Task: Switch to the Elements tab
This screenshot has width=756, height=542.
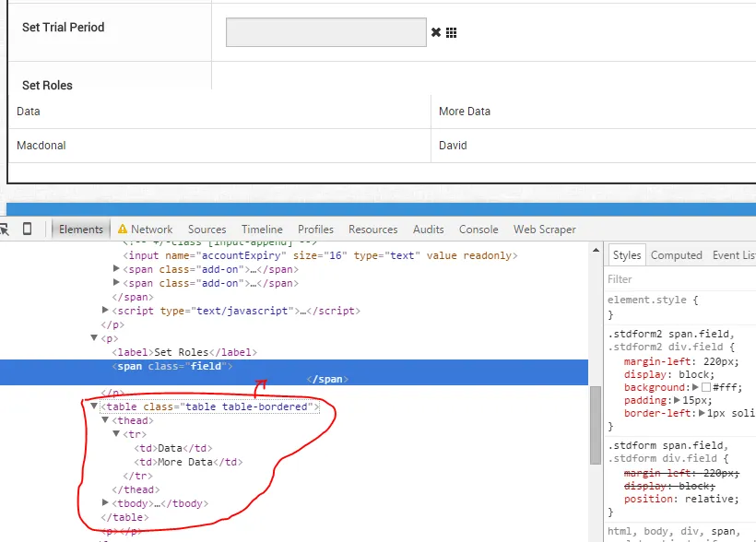Action: [x=81, y=230]
